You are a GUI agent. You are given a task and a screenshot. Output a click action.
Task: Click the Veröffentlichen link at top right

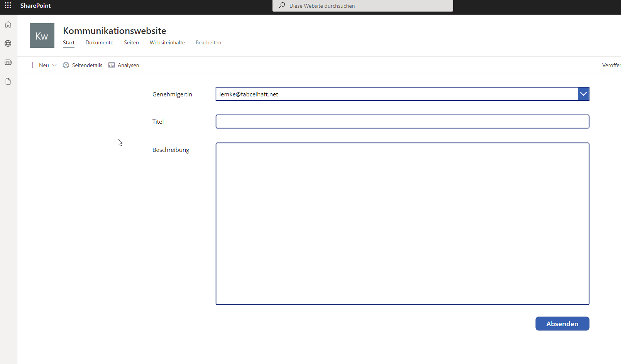[612, 65]
